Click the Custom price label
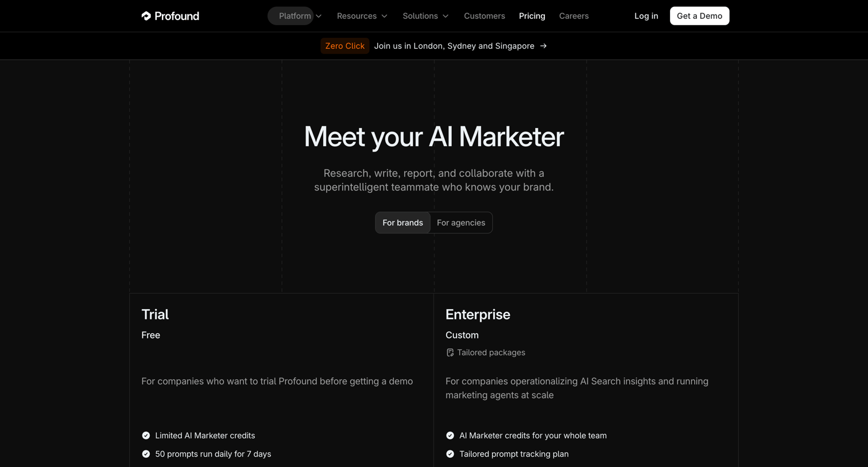Image resolution: width=868 pixels, height=467 pixels. (462, 335)
